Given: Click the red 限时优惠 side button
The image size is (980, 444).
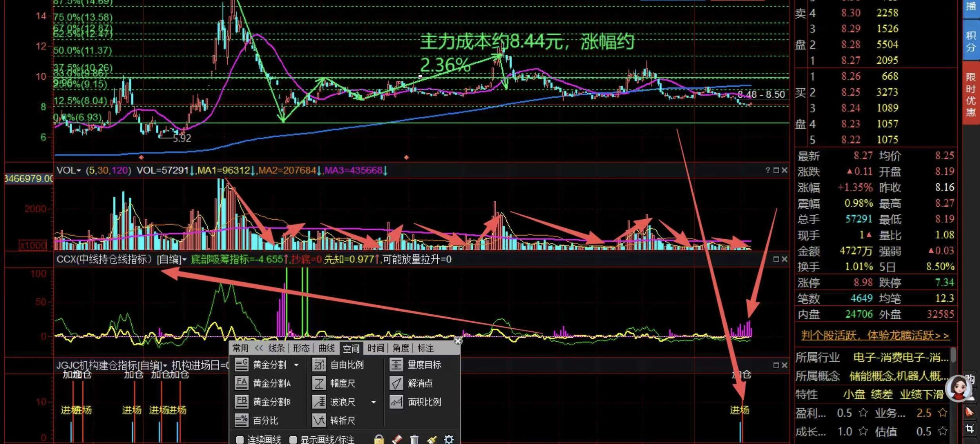Looking at the screenshot, I should [971, 95].
